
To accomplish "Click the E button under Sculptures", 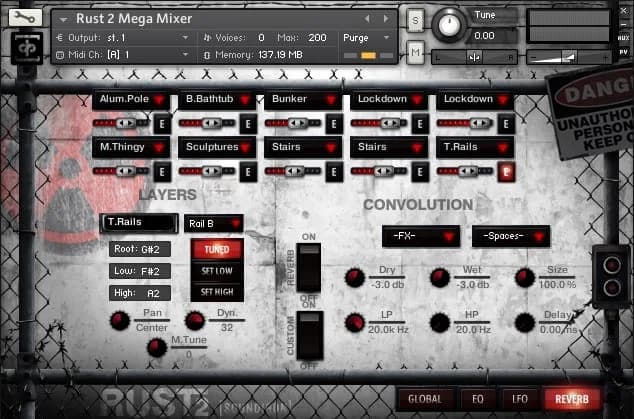I will pos(248,172).
